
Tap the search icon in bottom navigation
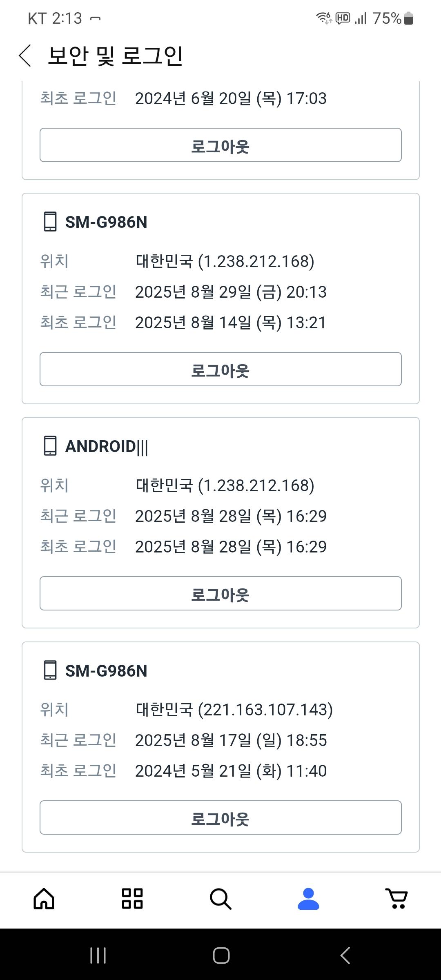tap(220, 899)
